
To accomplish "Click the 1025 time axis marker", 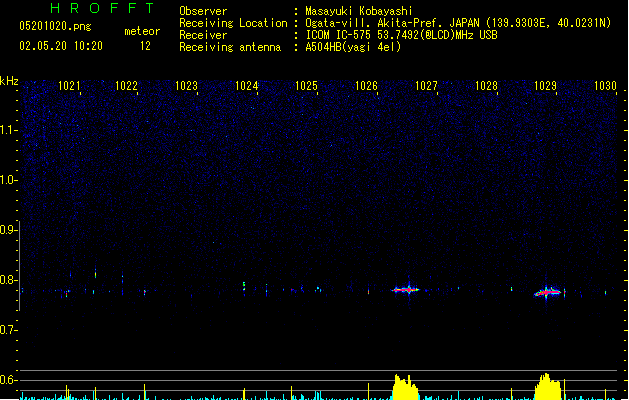I will pos(306,86).
